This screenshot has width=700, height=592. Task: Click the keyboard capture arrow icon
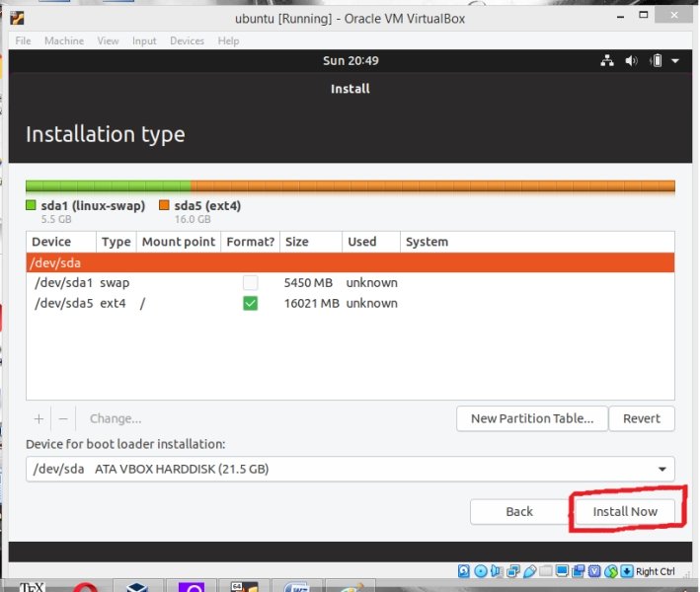click(627, 571)
